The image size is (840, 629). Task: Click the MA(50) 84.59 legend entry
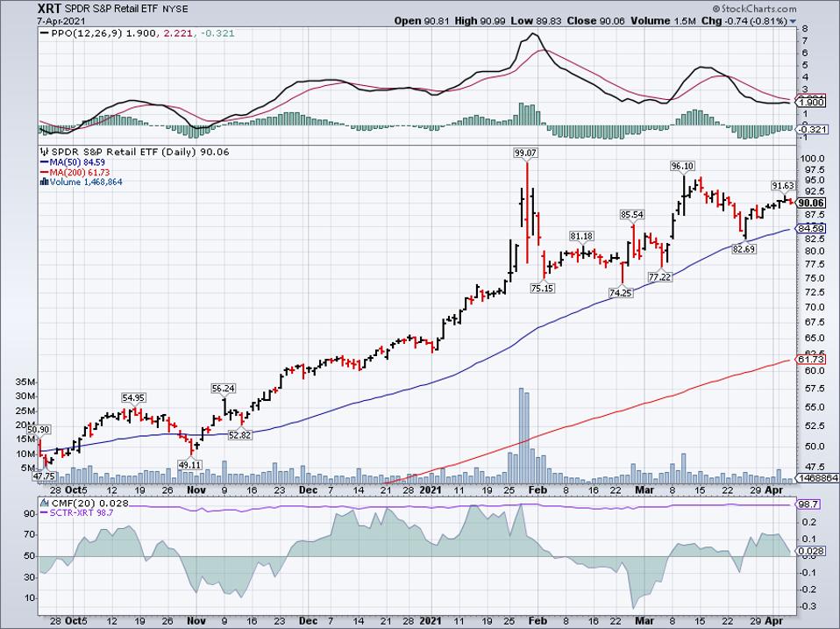(x=77, y=162)
